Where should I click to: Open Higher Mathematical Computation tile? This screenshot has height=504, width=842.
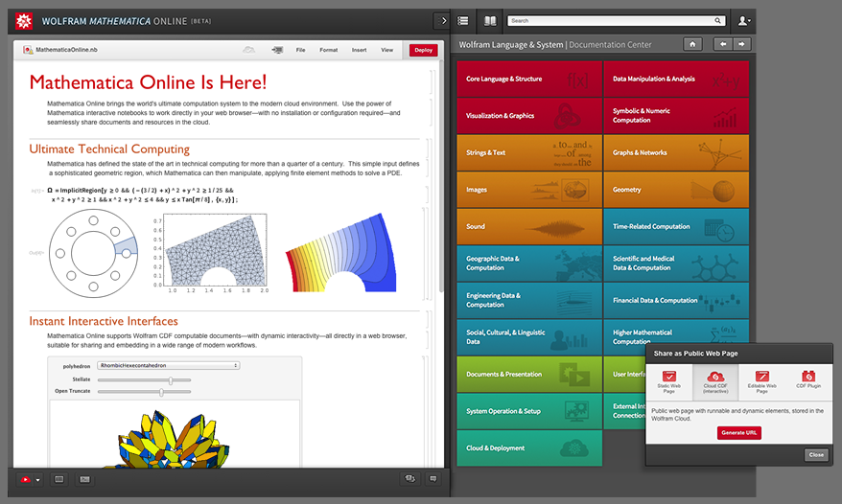coord(676,332)
